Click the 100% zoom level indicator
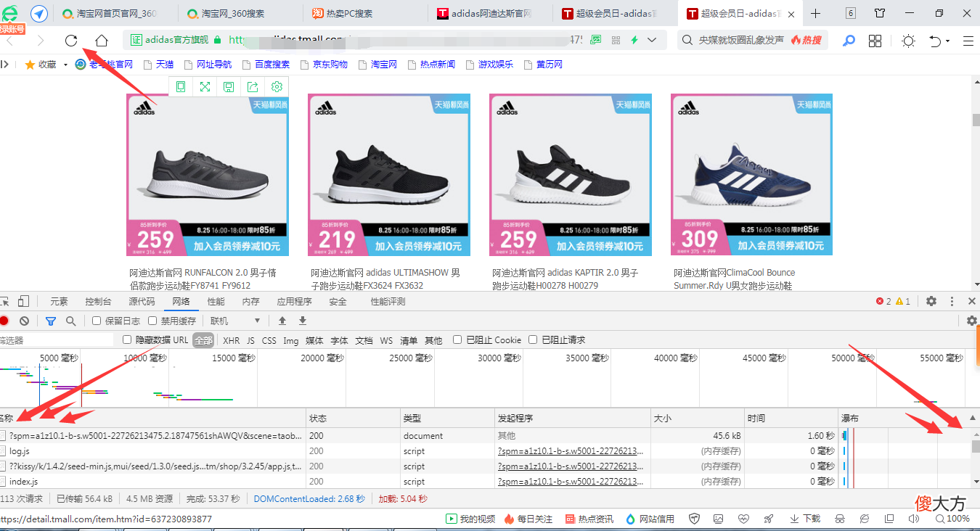 pyautogui.click(x=952, y=519)
